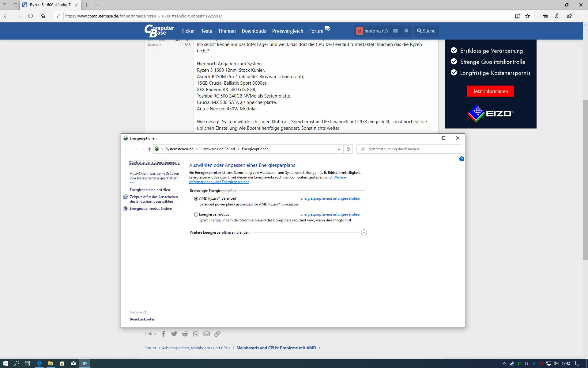This screenshot has height=368, width=588.
Task: Click the Jetzt informieren ad button
Action: [x=490, y=91]
